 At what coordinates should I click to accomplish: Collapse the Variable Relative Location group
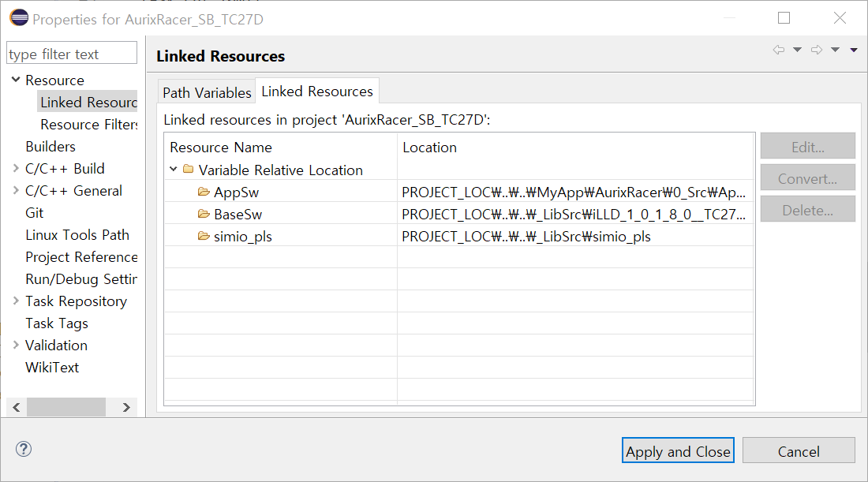click(x=174, y=169)
